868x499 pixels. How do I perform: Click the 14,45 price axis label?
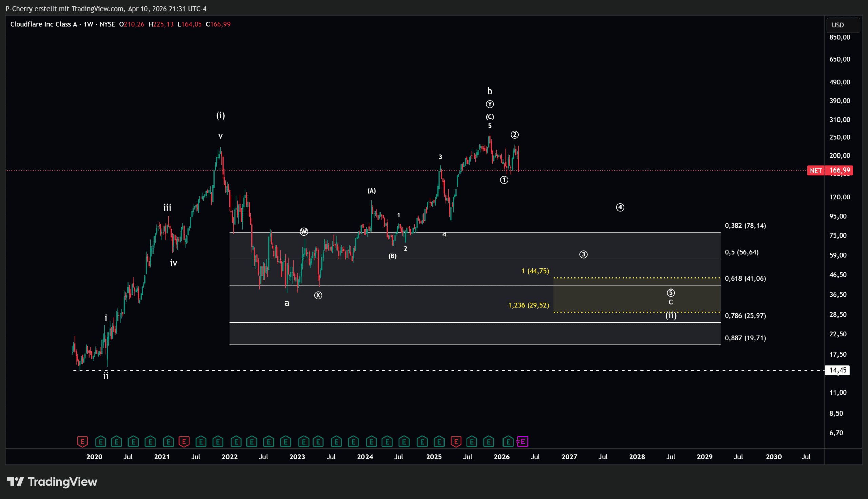pos(837,370)
